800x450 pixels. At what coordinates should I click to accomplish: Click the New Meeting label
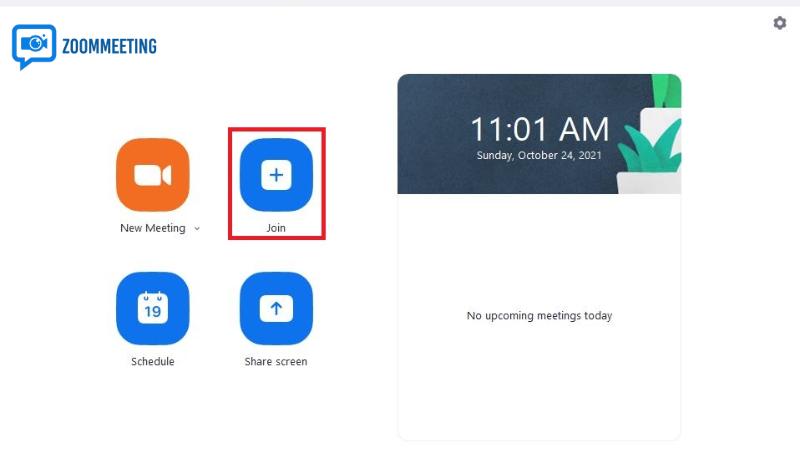pos(153,228)
